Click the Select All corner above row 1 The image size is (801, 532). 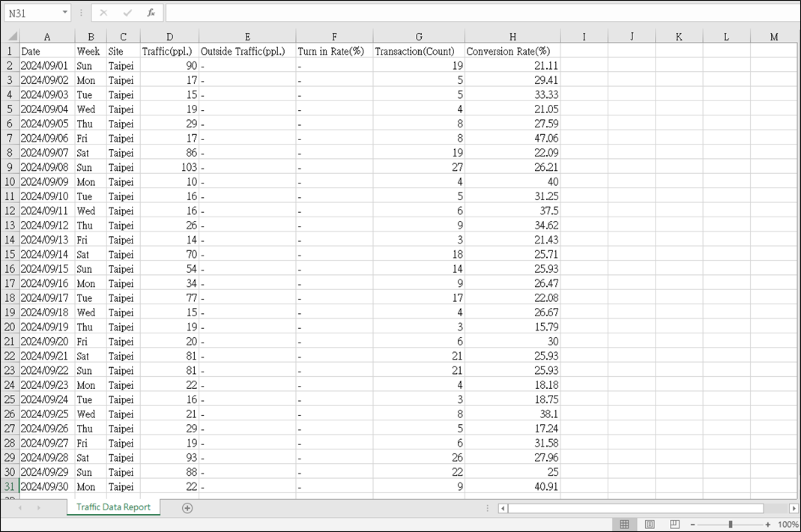coord(11,36)
